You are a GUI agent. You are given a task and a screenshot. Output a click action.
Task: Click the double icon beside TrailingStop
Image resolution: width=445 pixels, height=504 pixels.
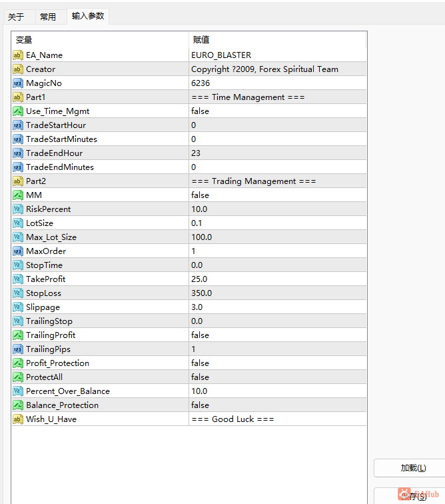pyautogui.click(x=18, y=321)
